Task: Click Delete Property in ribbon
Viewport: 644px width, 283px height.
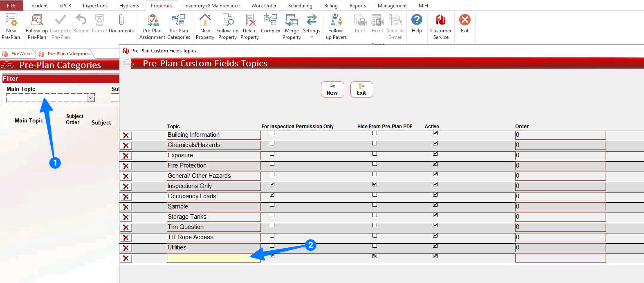Action: click(x=249, y=27)
